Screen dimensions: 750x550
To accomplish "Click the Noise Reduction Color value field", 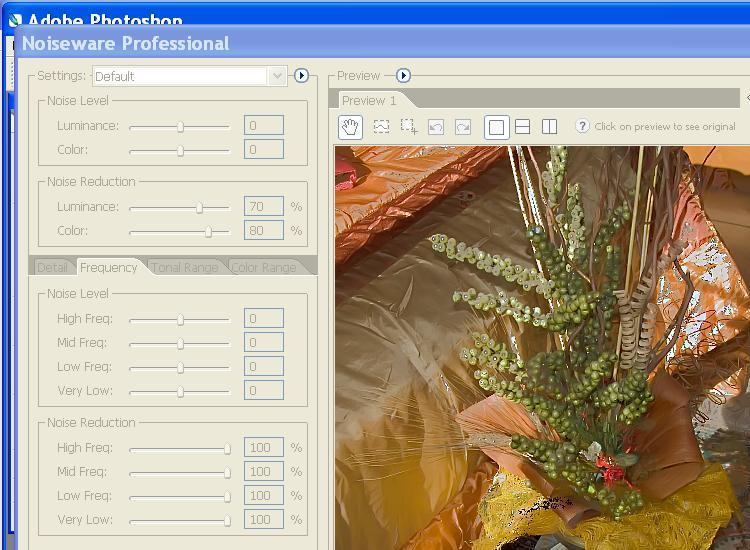I will [x=264, y=231].
